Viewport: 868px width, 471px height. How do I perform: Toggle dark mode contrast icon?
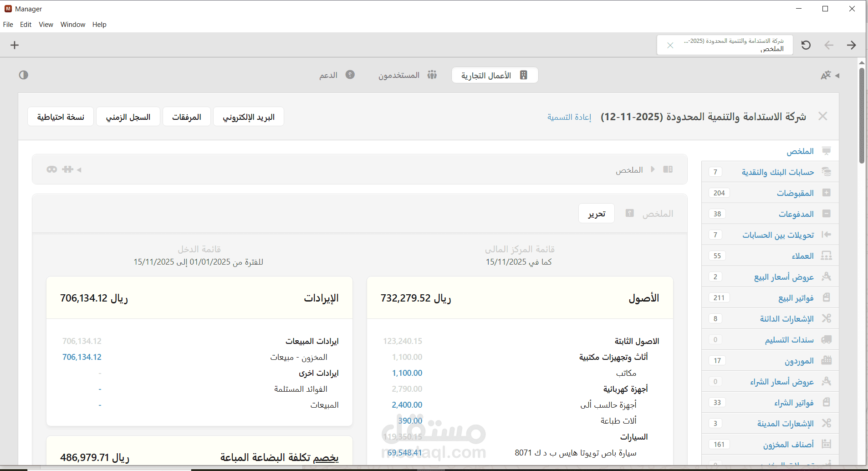(x=24, y=75)
